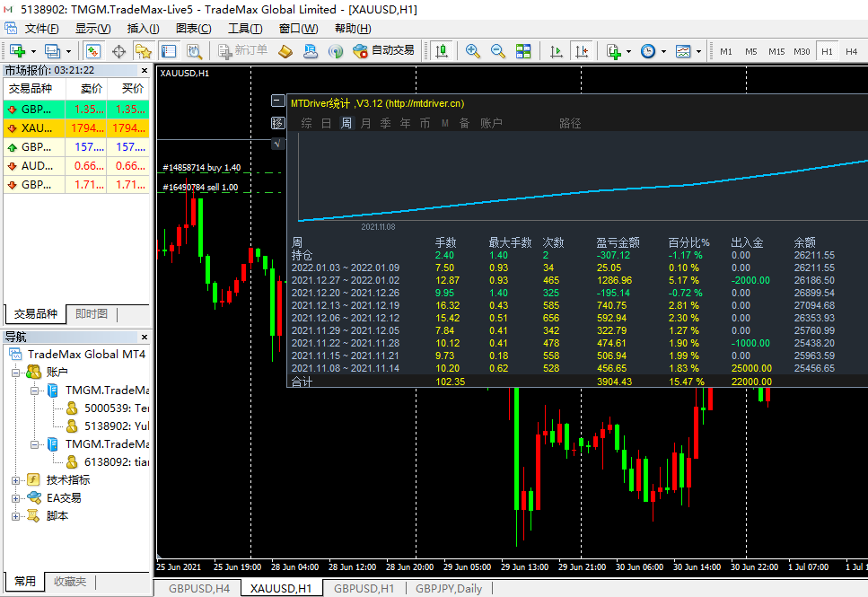This screenshot has height=597, width=868.
Task: Toggle the 自动交易 auto trading button
Action: [x=383, y=51]
